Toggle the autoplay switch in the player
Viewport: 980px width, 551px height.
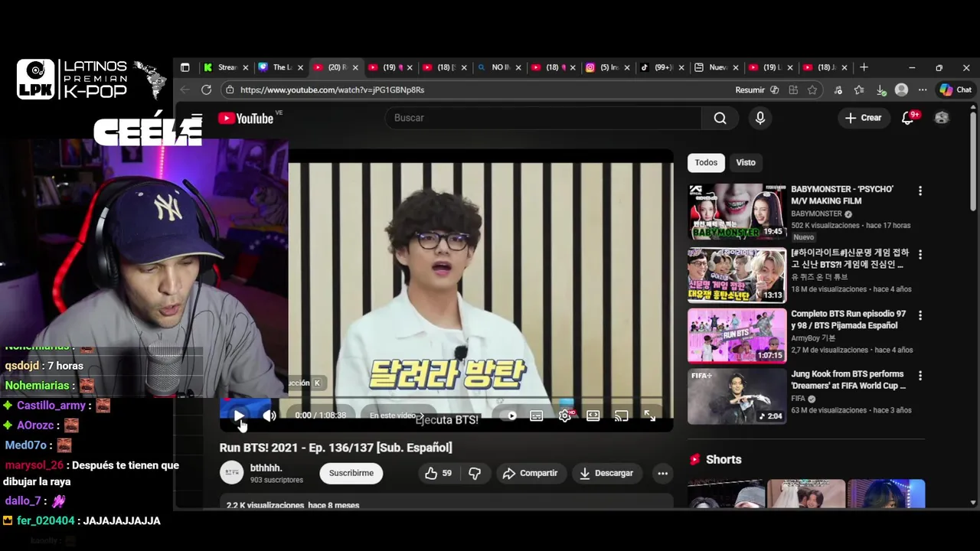[509, 416]
